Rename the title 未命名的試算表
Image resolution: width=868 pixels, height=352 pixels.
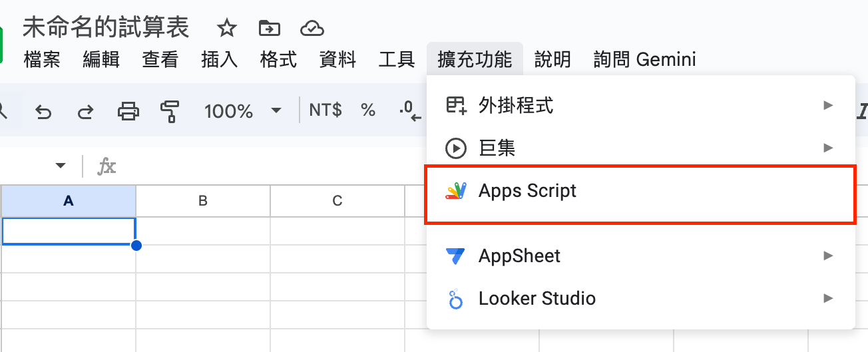pos(107,28)
